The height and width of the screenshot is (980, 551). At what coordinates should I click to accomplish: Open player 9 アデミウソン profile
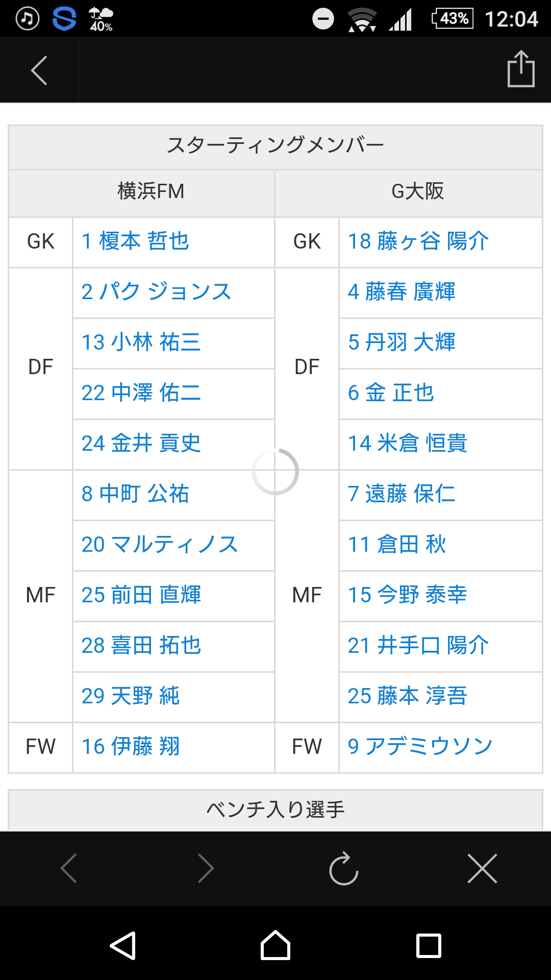pyautogui.click(x=419, y=747)
